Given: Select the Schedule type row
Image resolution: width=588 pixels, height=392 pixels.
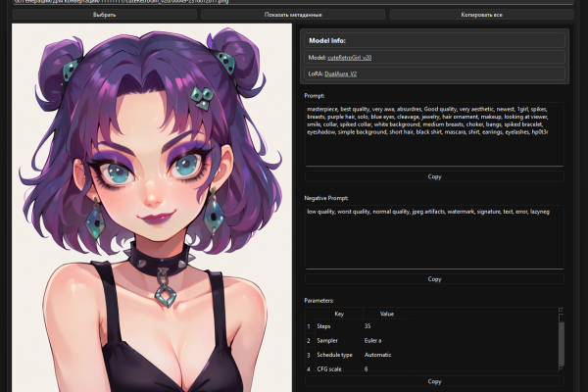Looking at the screenshot, I should click(x=358, y=355).
